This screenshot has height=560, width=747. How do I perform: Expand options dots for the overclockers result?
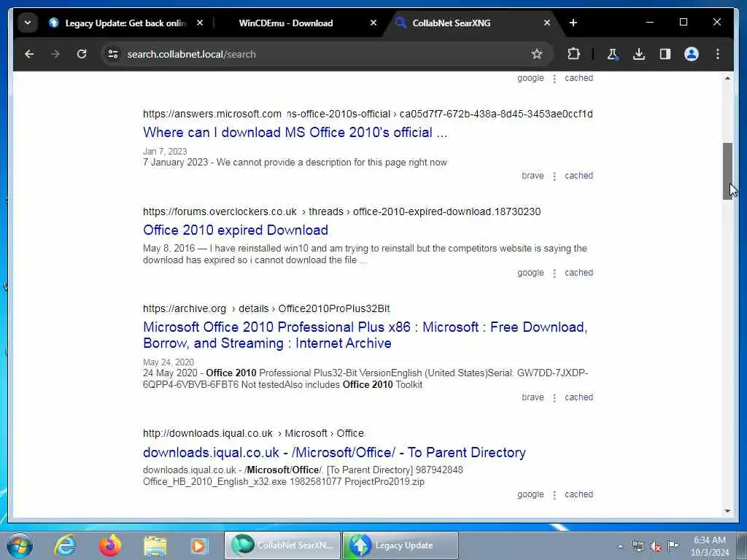click(x=554, y=273)
